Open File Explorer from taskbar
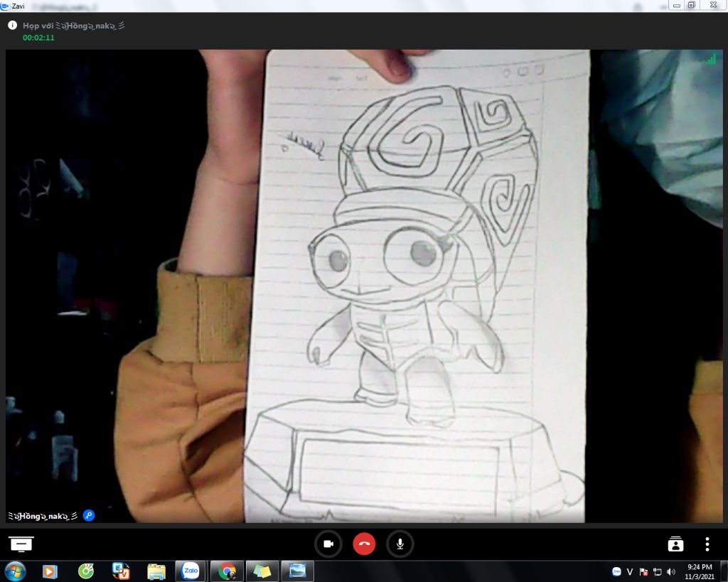The height and width of the screenshot is (582, 728). 156,571
